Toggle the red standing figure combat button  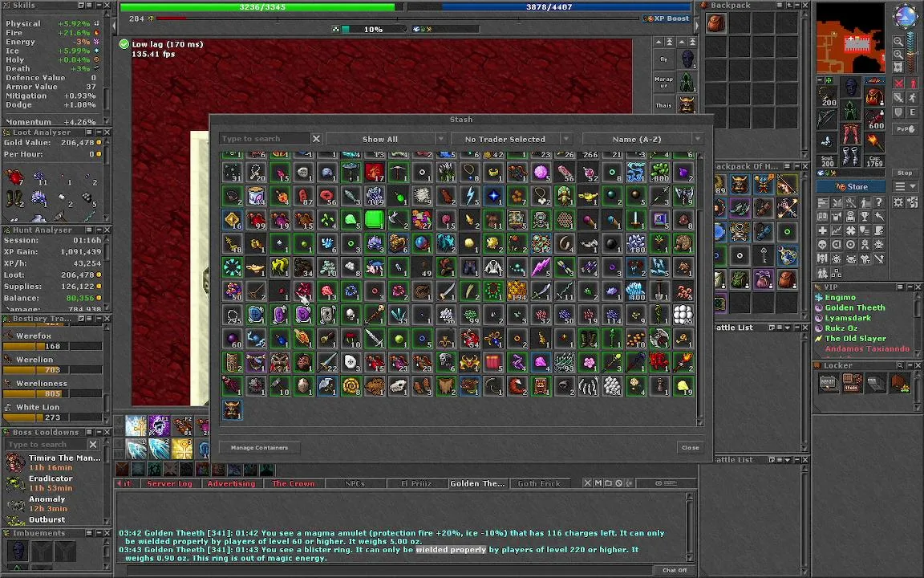pos(912,83)
